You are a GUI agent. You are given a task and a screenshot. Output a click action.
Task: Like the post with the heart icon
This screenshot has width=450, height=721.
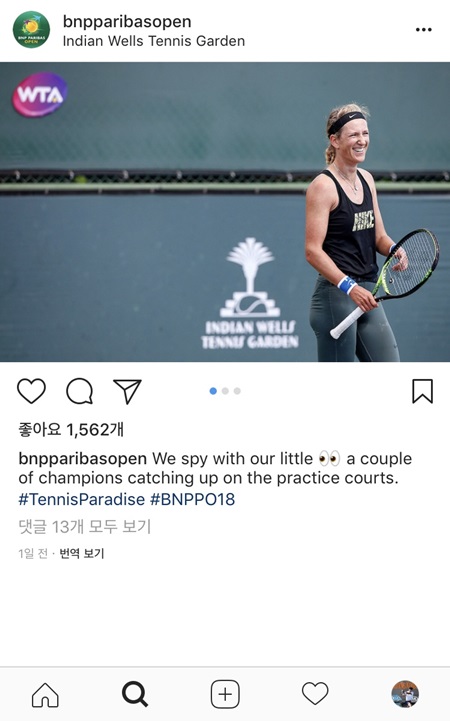(31, 391)
